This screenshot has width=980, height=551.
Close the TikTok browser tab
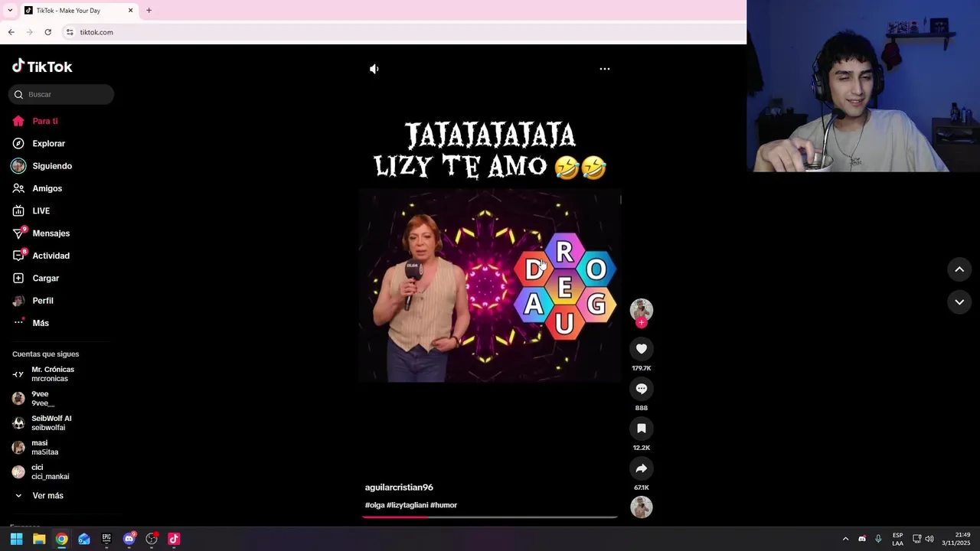tap(130, 11)
